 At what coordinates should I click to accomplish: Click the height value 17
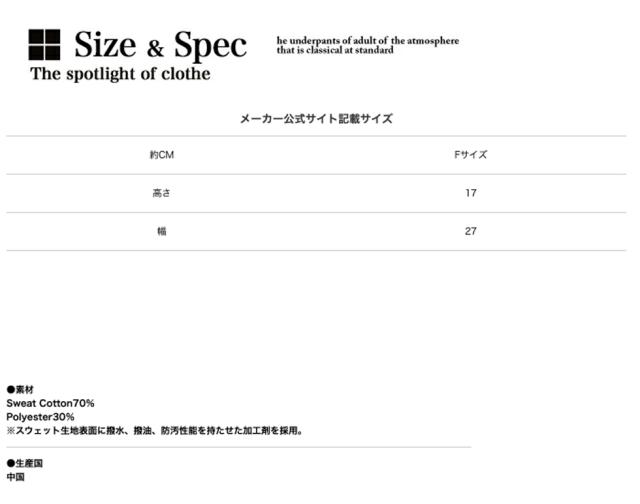470,193
